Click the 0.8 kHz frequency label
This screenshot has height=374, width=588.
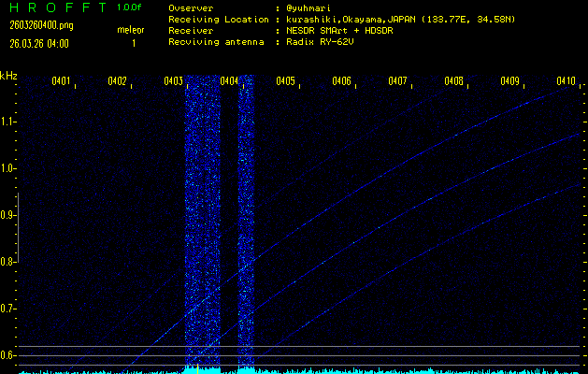[8, 262]
